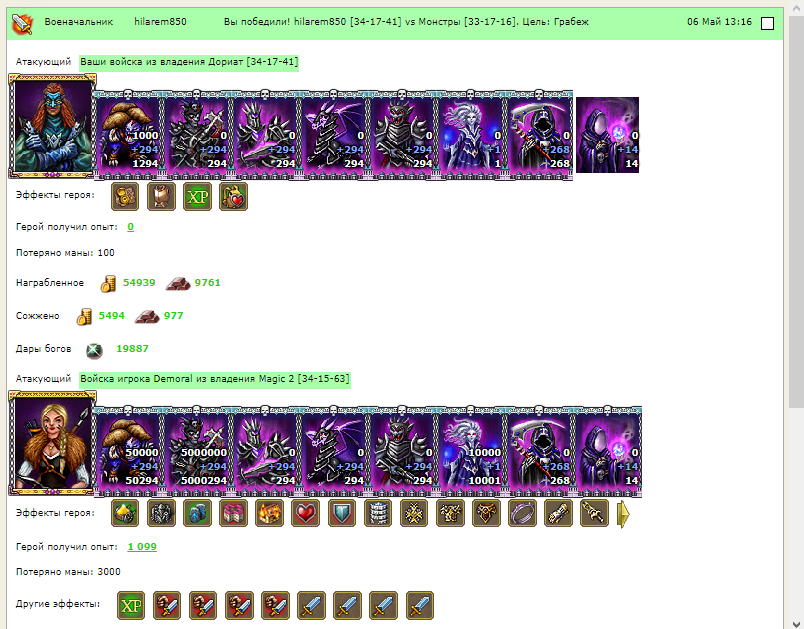Expand more hero effects with yellow arrow
This screenshot has height=629, width=804.
[x=622, y=514]
